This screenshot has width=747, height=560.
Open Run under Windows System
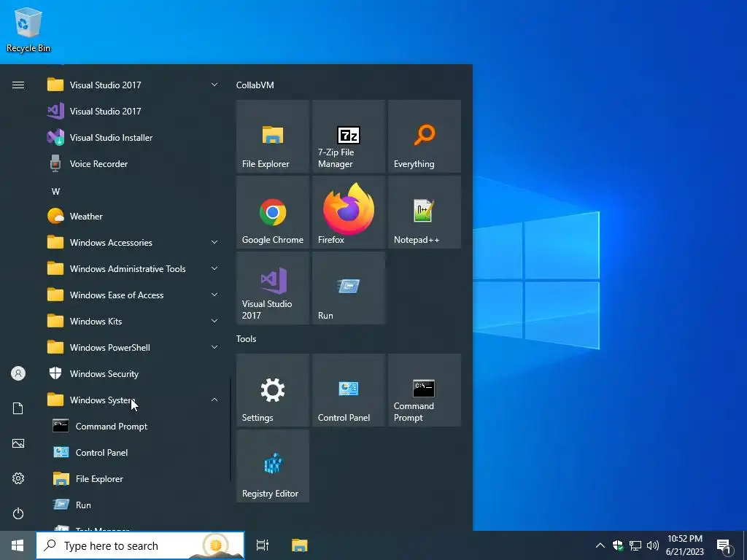(133, 505)
